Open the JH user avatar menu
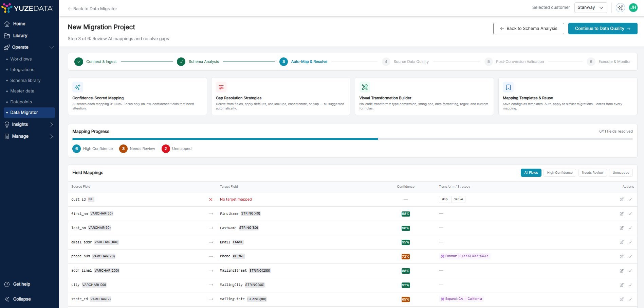Screen dimensions: 644x308 point(633,7)
